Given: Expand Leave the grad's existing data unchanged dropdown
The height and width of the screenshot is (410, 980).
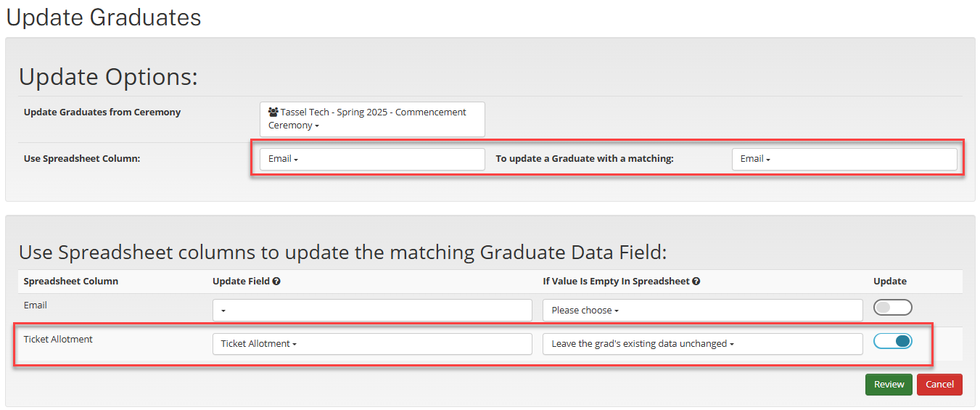Looking at the screenshot, I should click(702, 344).
